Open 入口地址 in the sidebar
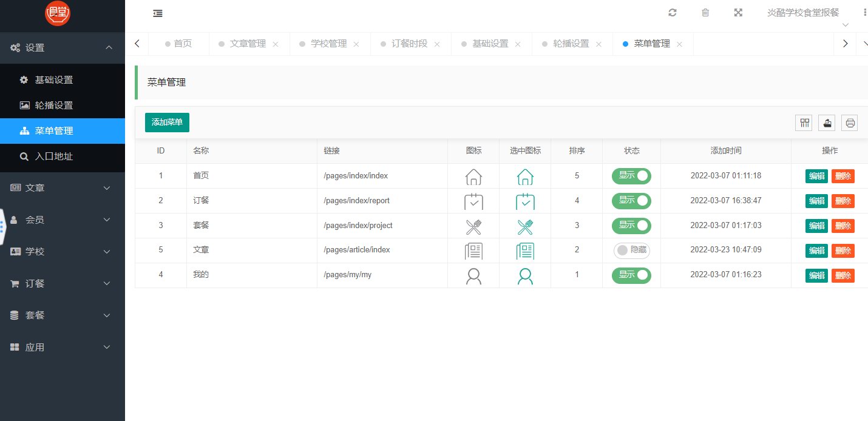The image size is (868, 421). 63,157
